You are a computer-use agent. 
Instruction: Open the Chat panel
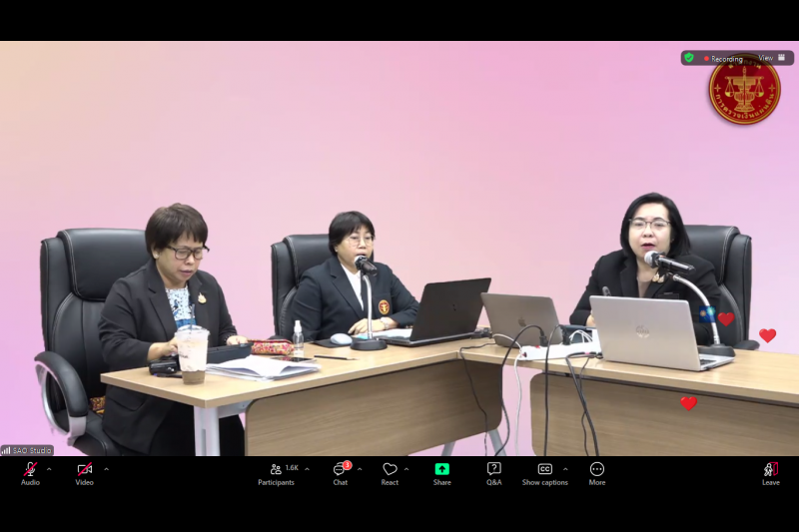pyautogui.click(x=340, y=470)
